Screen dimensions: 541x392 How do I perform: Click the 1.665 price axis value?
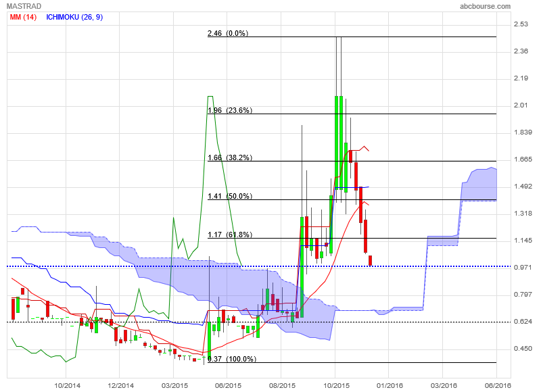[523, 160]
